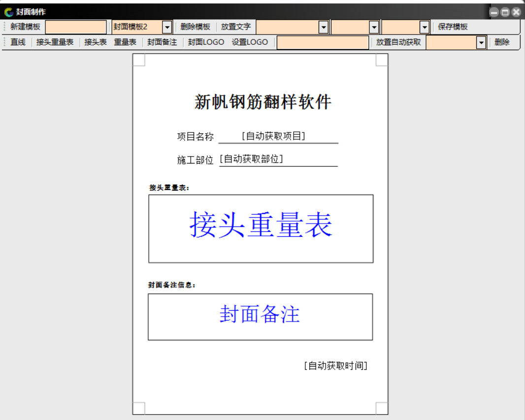Image resolution: width=525 pixels, height=420 pixels.
Task: Open 设置LOGO option
Action: [x=250, y=42]
